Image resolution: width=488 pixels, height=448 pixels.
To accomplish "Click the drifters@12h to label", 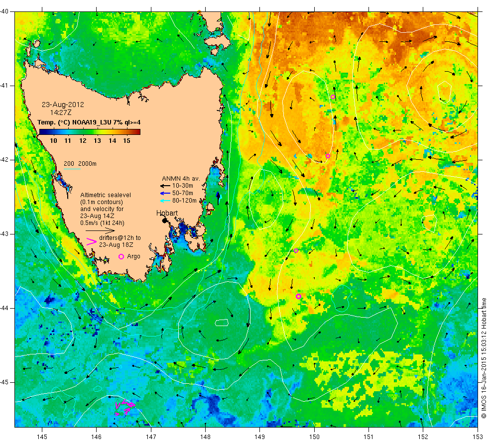I will (x=120, y=238).
